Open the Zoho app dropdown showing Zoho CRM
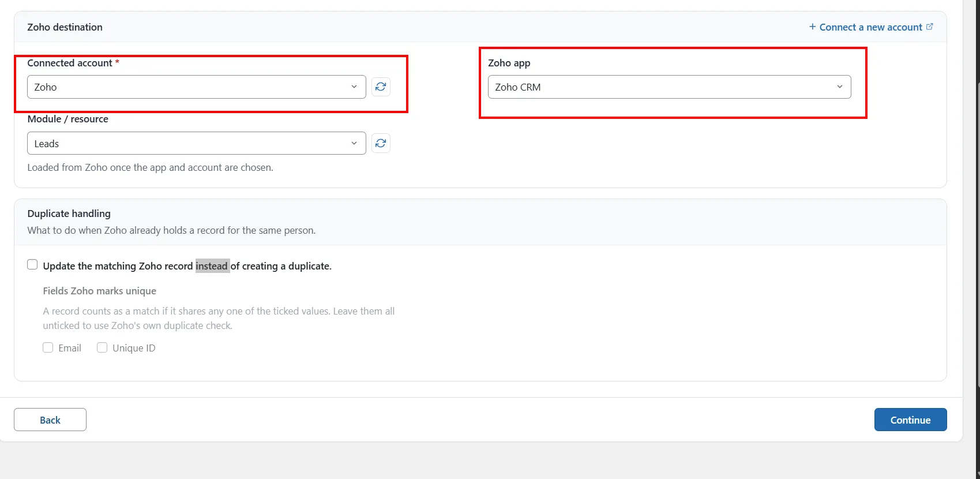 [x=670, y=87]
